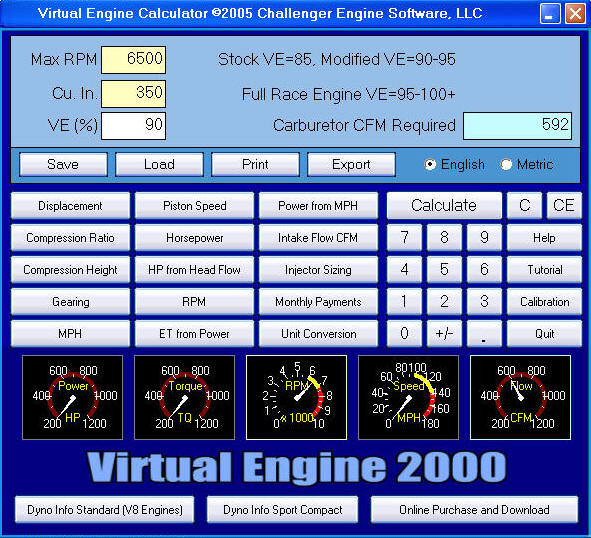Open the Compression Height calculator
The width and height of the screenshot is (591, 538).
click(x=70, y=270)
